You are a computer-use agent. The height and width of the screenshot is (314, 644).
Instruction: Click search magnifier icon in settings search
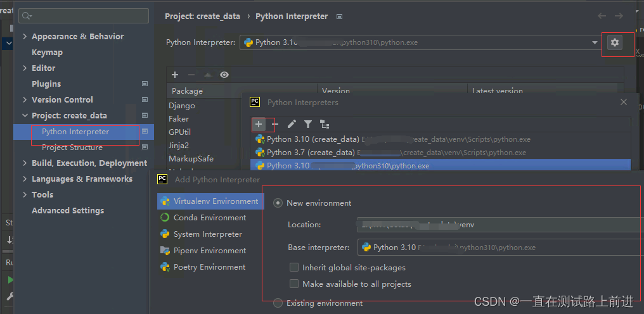[27, 16]
